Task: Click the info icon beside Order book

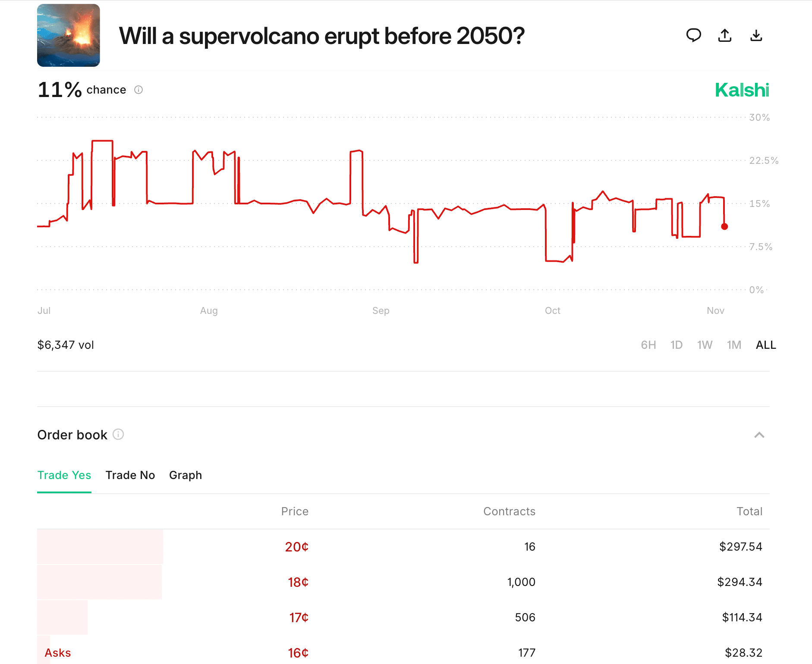Action: (118, 435)
